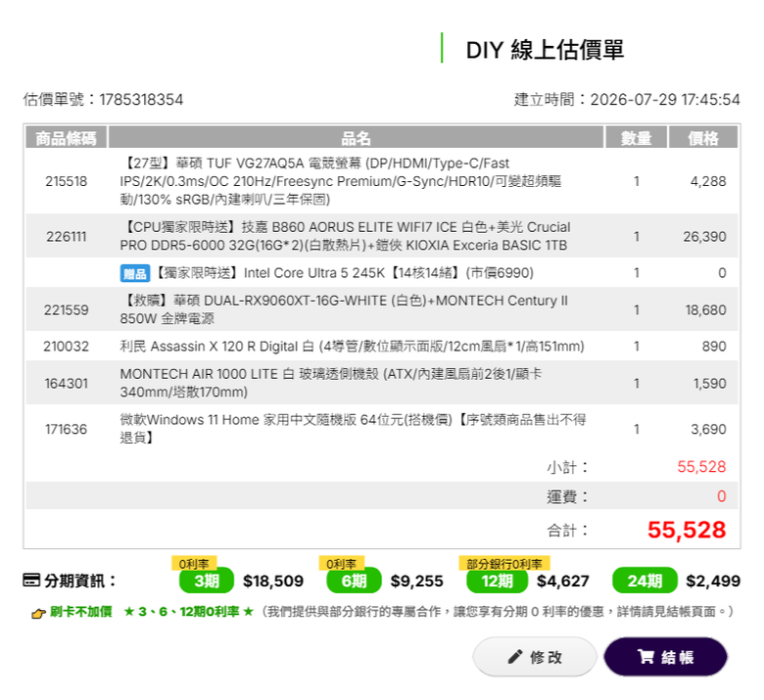The width and height of the screenshot is (764, 700).
Task: Click the DIY 線上估價單 title
Action: (x=545, y=50)
